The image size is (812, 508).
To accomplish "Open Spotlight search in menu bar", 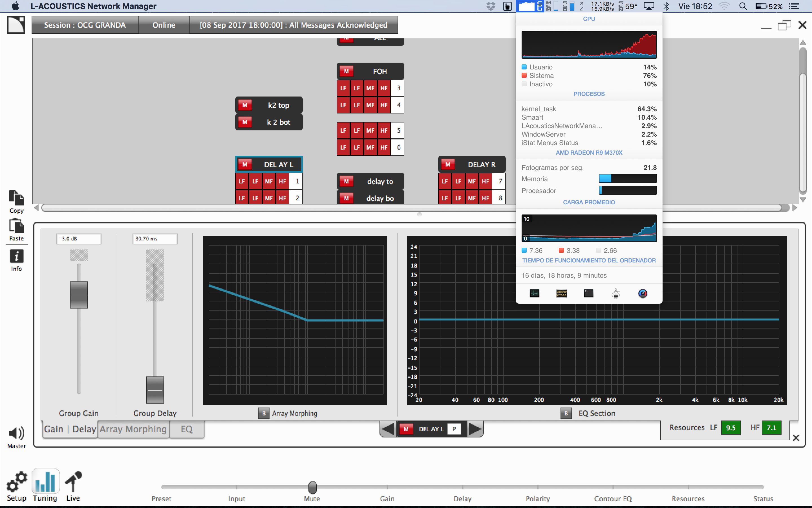I will pyautogui.click(x=743, y=6).
